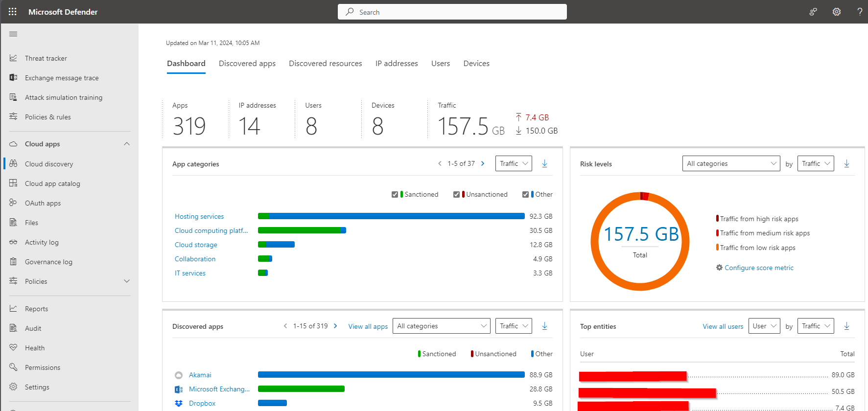
Task: Open All categories dropdown in Risk levels
Action: (x=731, y=163)
